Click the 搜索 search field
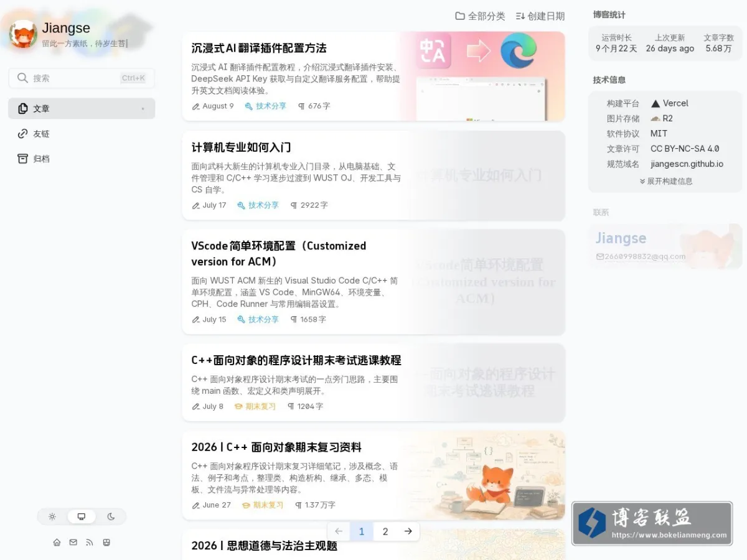Image resolution: width=747 pixels, height=560 pixels. (x=82, y=78)
